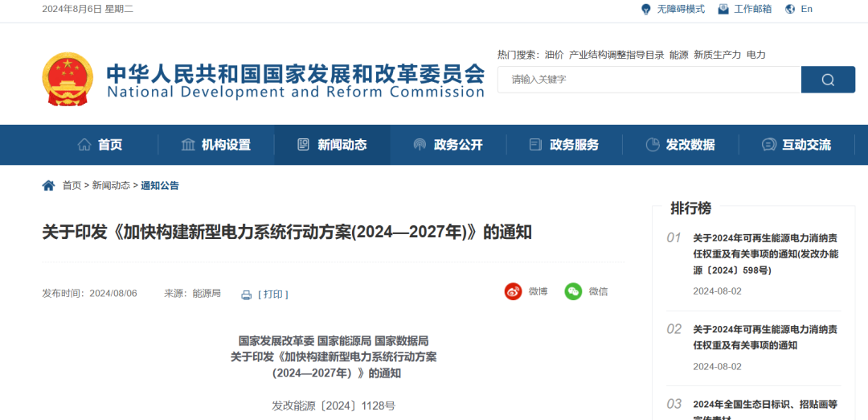Click the 微博 share label
The width and height of the screenshot is (868, 420).
[x=538, y=291]
